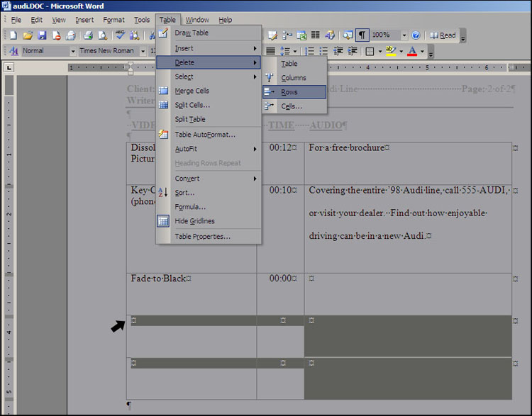Open Table AutoFormat... dialog entry
Screen dimensions: 532x416
click(209, 135)
